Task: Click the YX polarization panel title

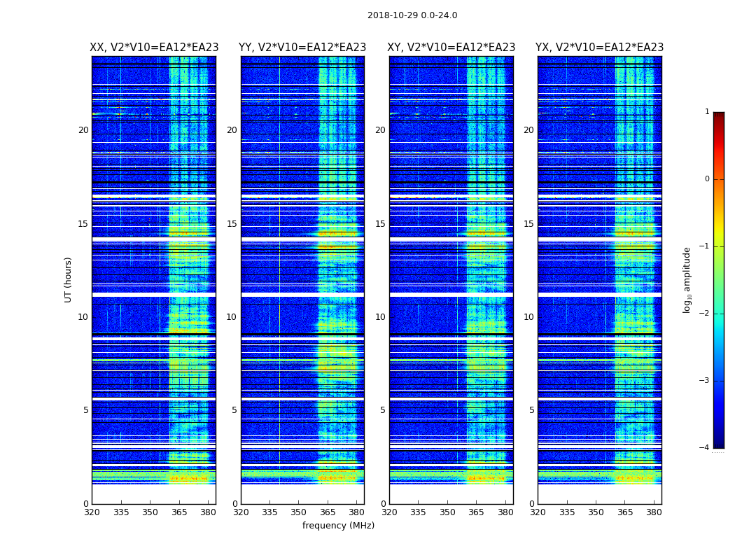Action: 599,48
